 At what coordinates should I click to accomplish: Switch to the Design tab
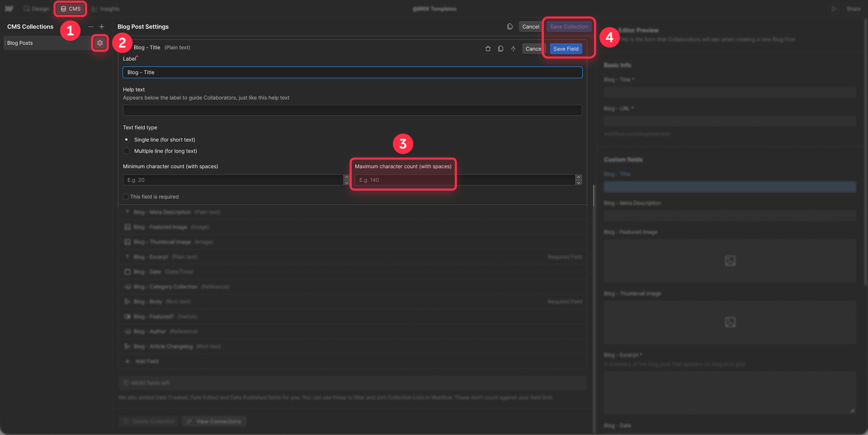pyautogui.click(x=36, y=8)
